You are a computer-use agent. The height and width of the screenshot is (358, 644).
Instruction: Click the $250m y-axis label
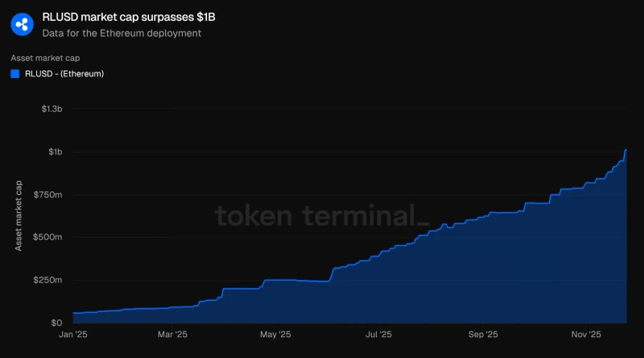pos(50,280)
